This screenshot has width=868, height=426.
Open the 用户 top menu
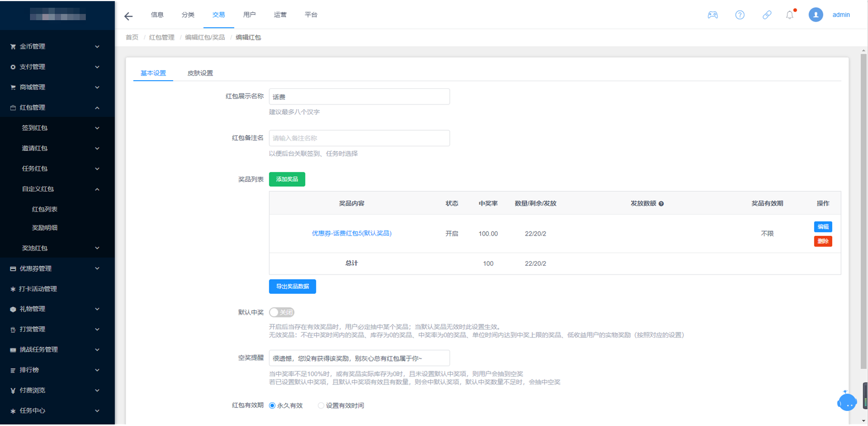(x=249, y=14)
